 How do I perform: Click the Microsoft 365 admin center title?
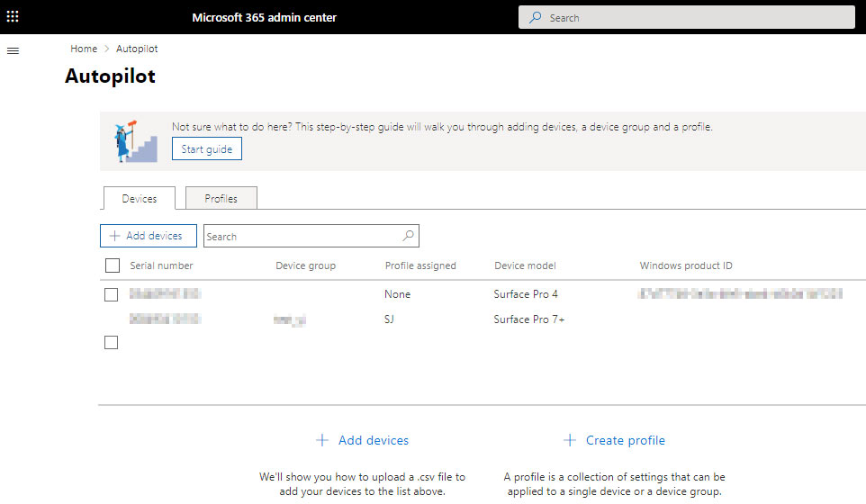[x=264, y=18]
